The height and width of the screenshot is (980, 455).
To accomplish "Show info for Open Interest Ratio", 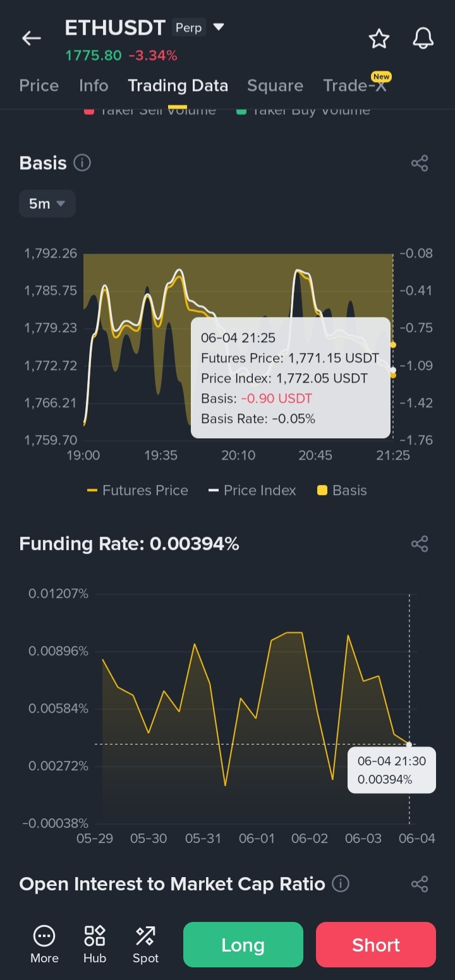I will (x=341, y=883).
